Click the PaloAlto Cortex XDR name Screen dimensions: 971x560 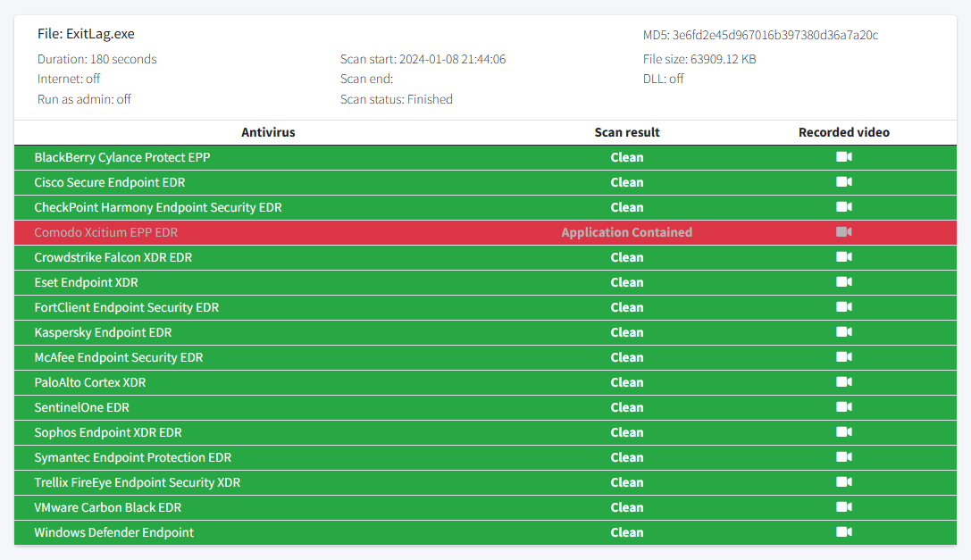point(90,383)
